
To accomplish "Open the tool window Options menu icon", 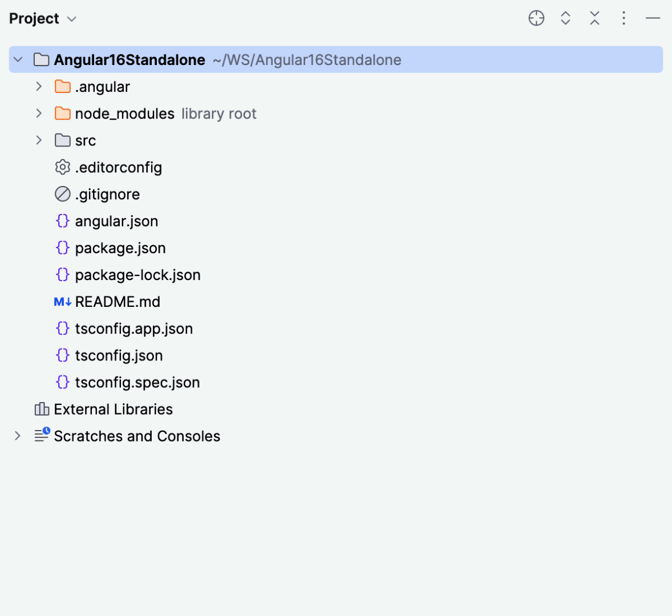I will point(624,18).
